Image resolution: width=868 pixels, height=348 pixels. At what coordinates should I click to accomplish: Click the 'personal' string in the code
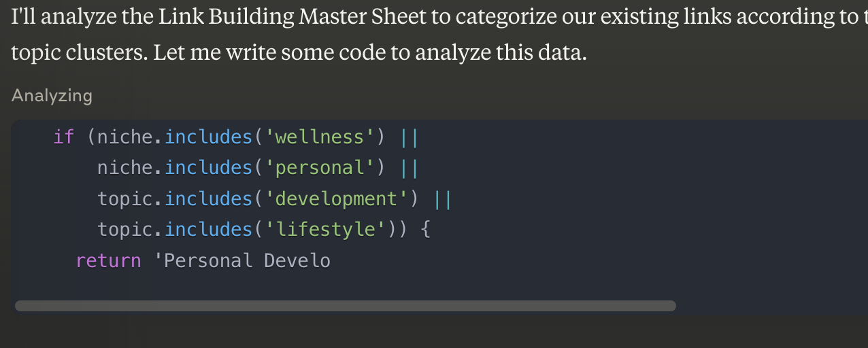[x=320, y=168]
